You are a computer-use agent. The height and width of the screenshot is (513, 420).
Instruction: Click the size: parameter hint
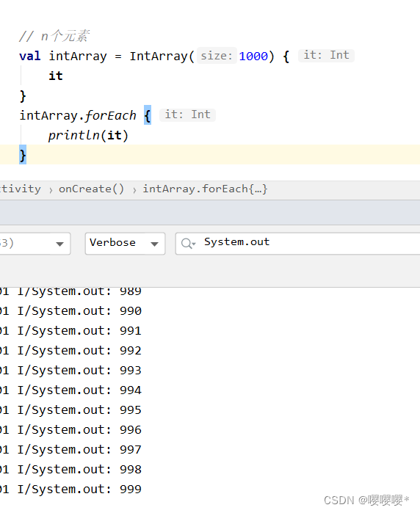pos(217,56)
